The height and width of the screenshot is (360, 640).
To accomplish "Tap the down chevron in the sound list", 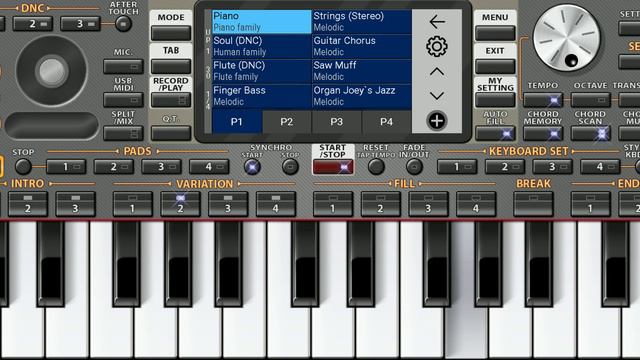I will pyautogui.click(x=437, y=96).
